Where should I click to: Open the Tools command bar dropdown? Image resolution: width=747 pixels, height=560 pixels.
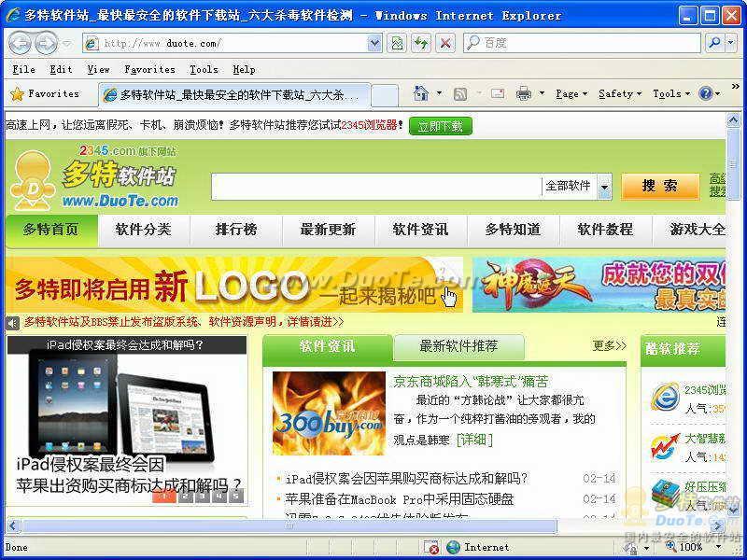pyautogui.click(x=671, y=94)
